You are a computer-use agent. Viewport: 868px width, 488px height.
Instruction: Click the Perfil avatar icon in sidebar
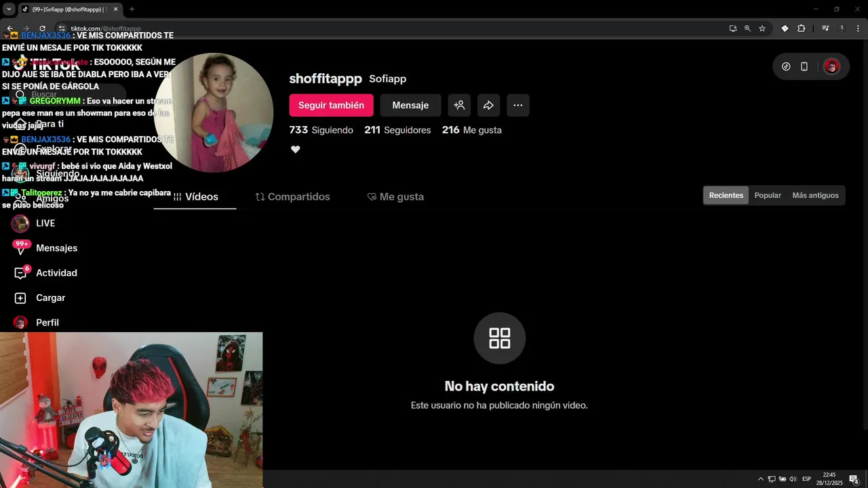[x=20, y=323]
